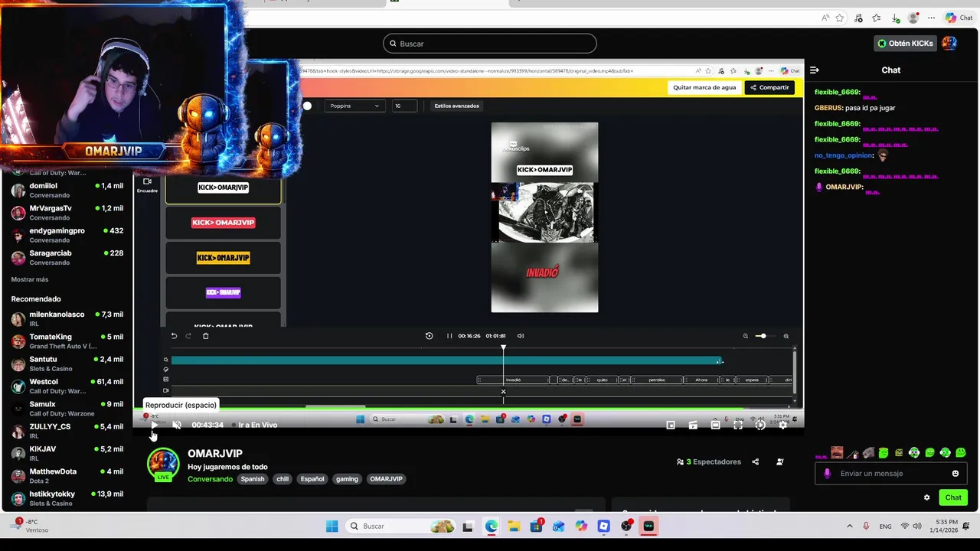980x551 pixels.
Task: Open TomateKing recommended channel
Action: (67, 341)
